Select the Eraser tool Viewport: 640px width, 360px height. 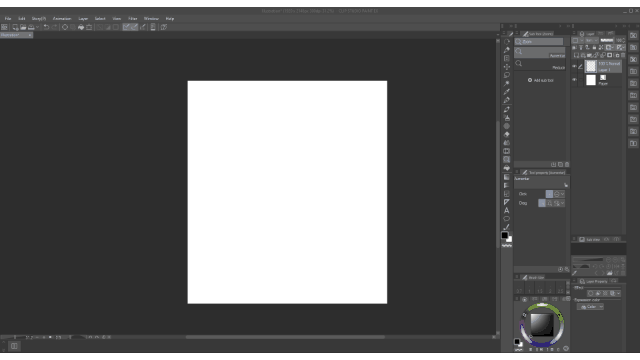[507, 134]
